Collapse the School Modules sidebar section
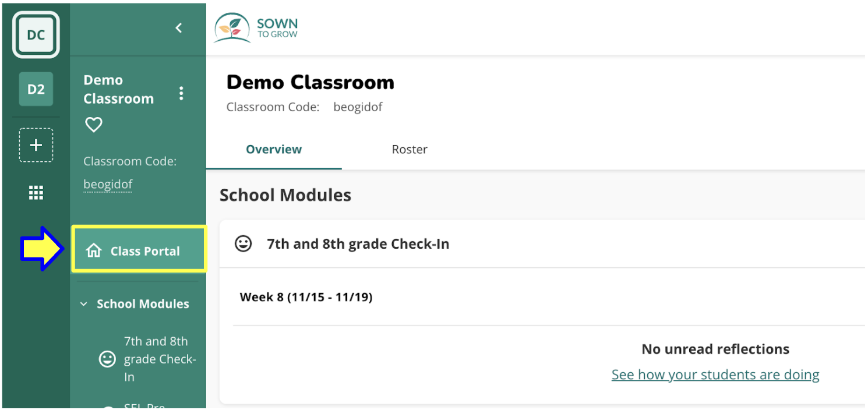The width and height of the screenshot is (868, 410). tap(135, 303)
